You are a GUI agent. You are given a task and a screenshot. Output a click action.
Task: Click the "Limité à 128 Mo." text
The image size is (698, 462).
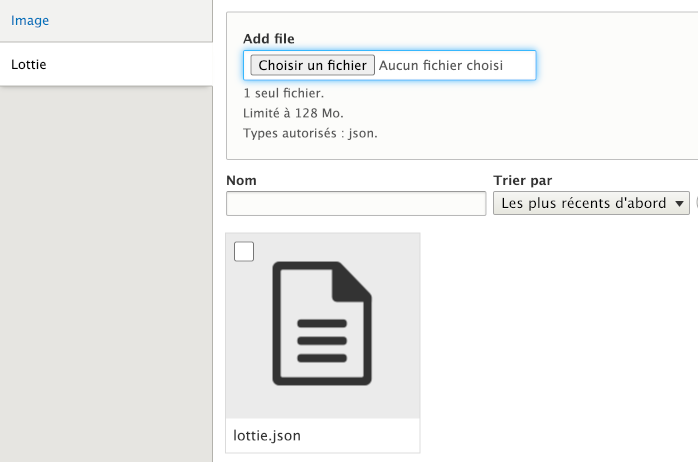(x=293, y=113)
